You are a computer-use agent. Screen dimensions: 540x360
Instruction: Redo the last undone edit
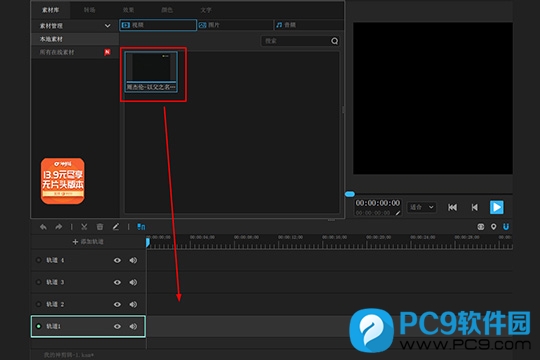(x=59, y=227)
